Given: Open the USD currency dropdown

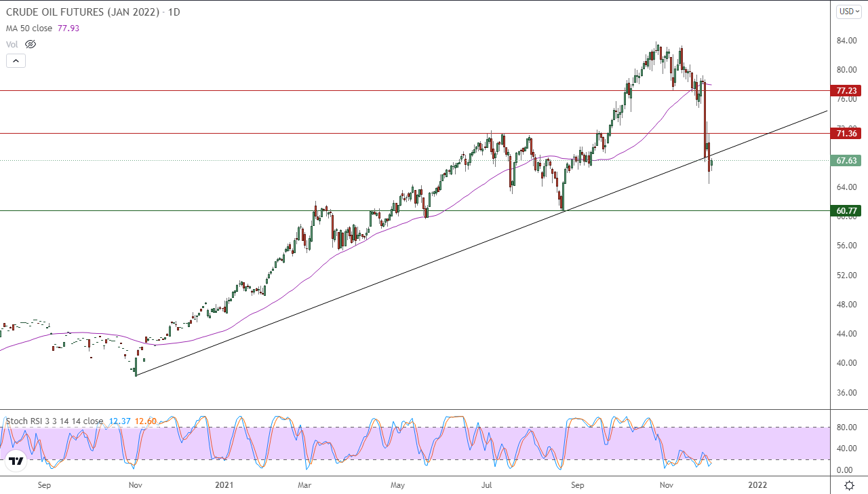Looking at the screenshot, I should [848, 11].
